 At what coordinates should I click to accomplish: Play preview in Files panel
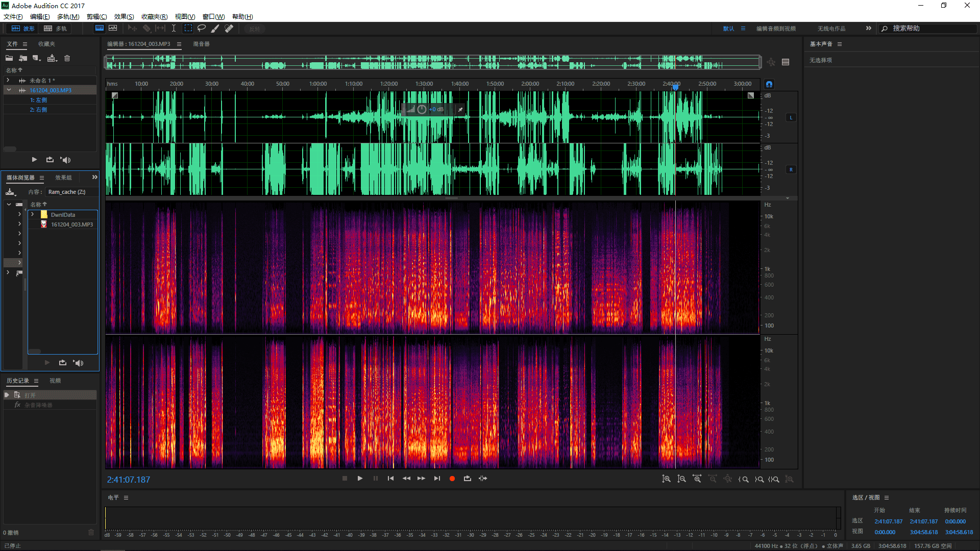34,160
